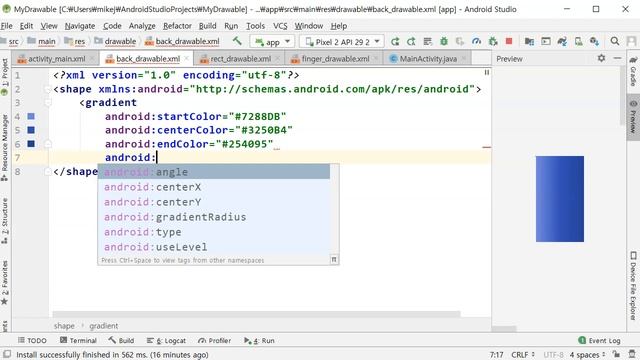Image resolution: width=640 pixels, height=360 pixels.
Task: Click the completion popup pi documentation icon
Action: point(333,260)
